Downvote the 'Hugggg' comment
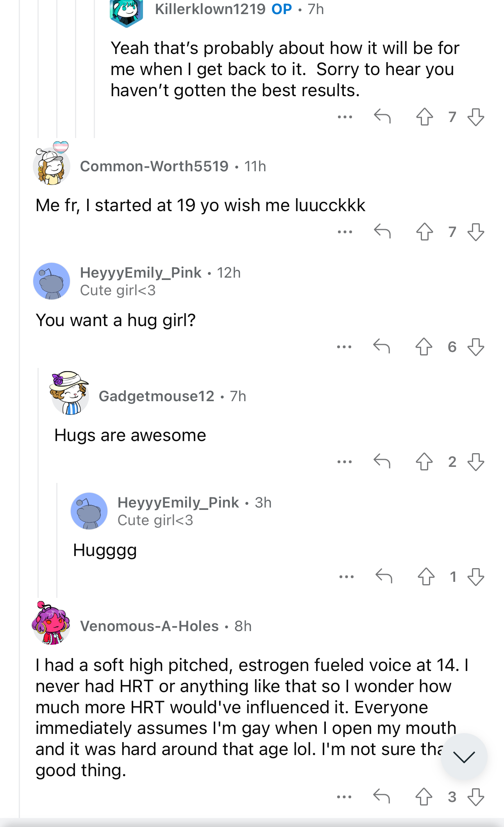Screen dimensions: 504x827 tap(475, 576)
